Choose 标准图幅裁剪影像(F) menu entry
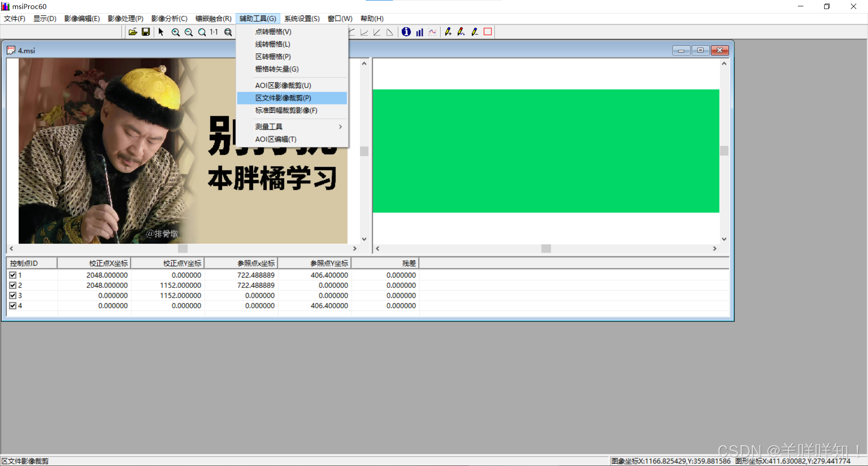The width and height of the screenshot is (868, 466). [x=292, y=110]
